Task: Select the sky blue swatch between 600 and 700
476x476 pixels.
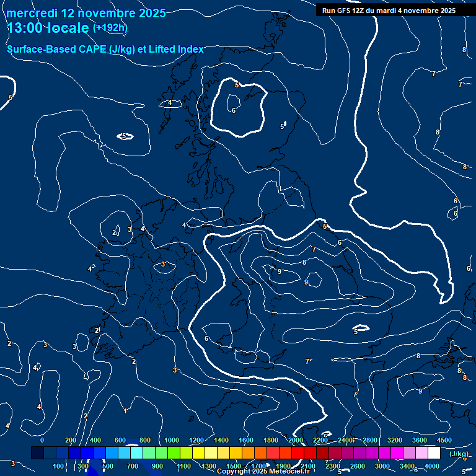Action: (124, 452)
